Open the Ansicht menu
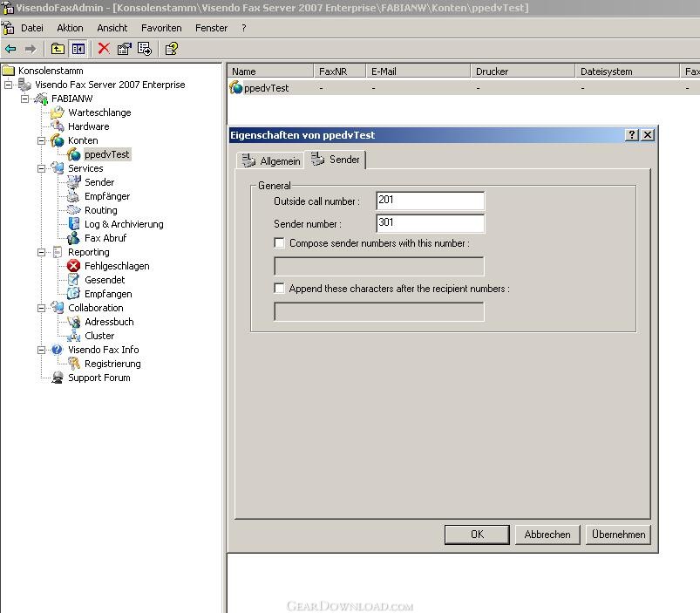The width and height of the screenshot is (700, 613). (x=112, y=28)
